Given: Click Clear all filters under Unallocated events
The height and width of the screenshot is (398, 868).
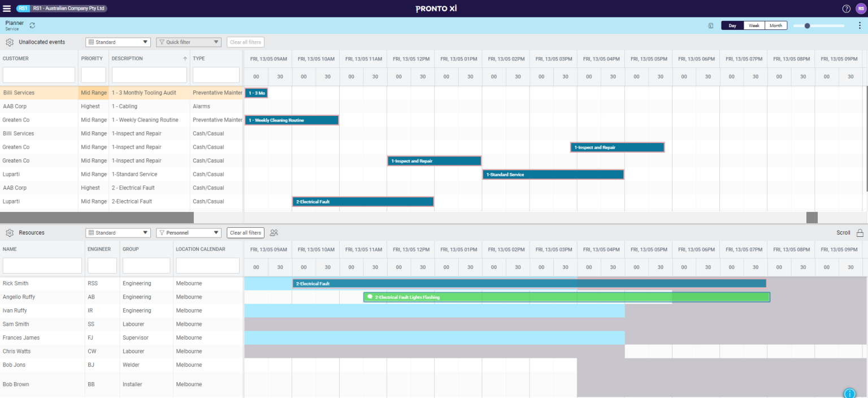Looking at the screenshot, I should [245, 42].
